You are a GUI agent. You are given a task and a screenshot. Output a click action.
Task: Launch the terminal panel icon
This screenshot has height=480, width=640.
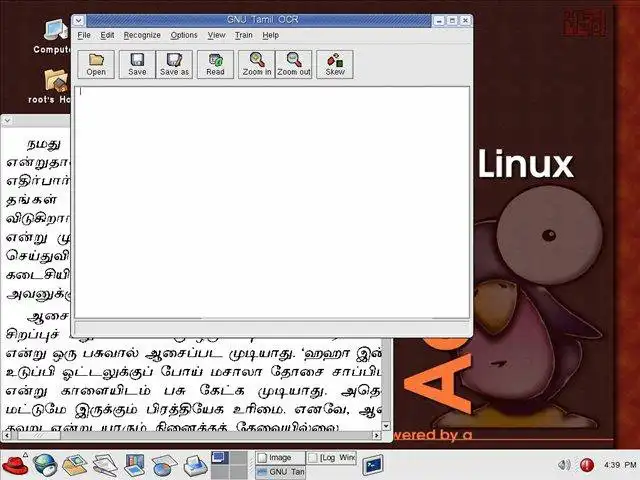(x=373, y=465)
